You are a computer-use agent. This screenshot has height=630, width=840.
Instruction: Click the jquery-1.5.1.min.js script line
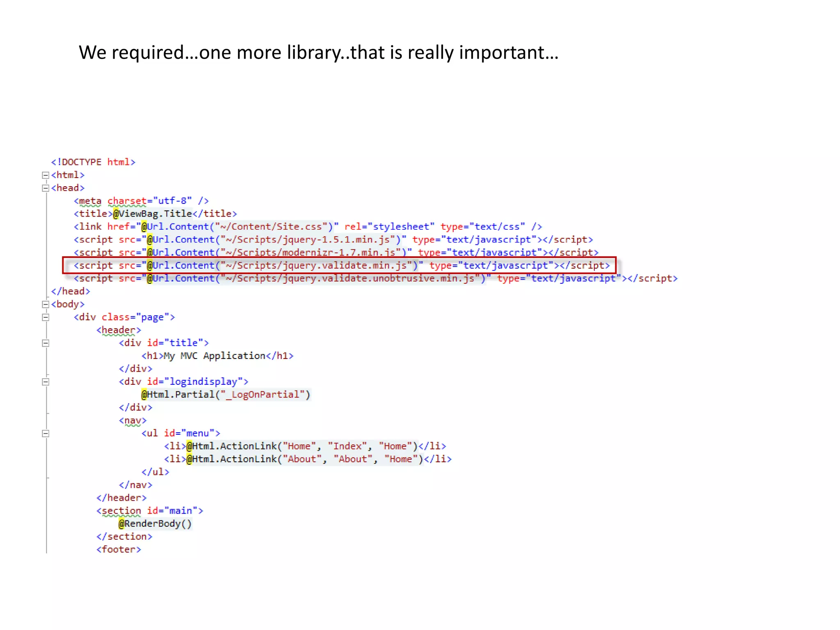pyautogui.click(x=333, y=240)
